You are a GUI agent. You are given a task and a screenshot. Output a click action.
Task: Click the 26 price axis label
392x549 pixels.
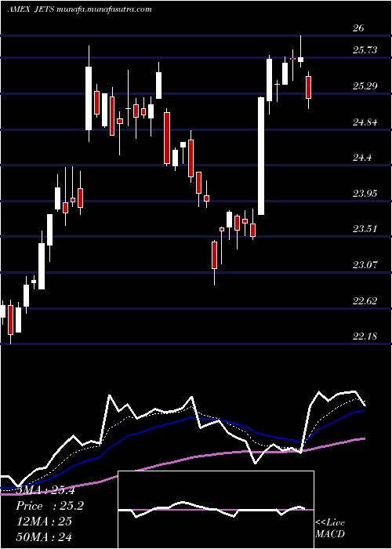pyautogui.click(x=358, y=28)
